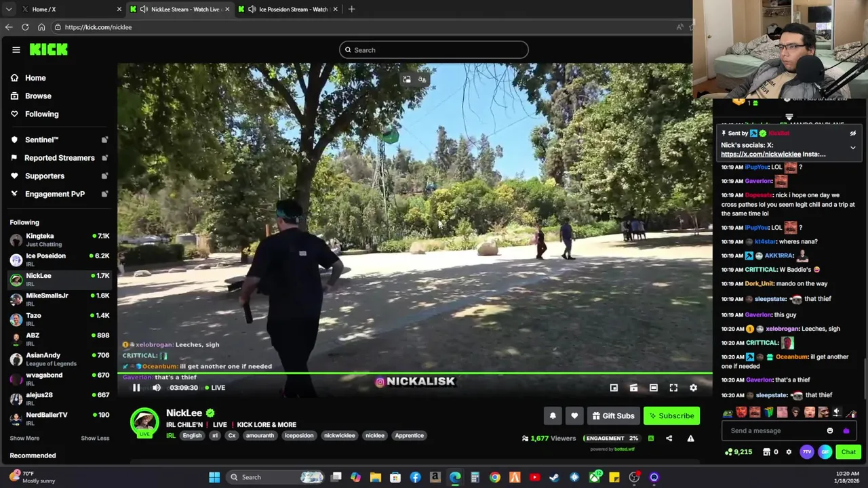Insert the Pepe emote from quick row
Screen dimensions: 868x488
(x=728, y=412)
